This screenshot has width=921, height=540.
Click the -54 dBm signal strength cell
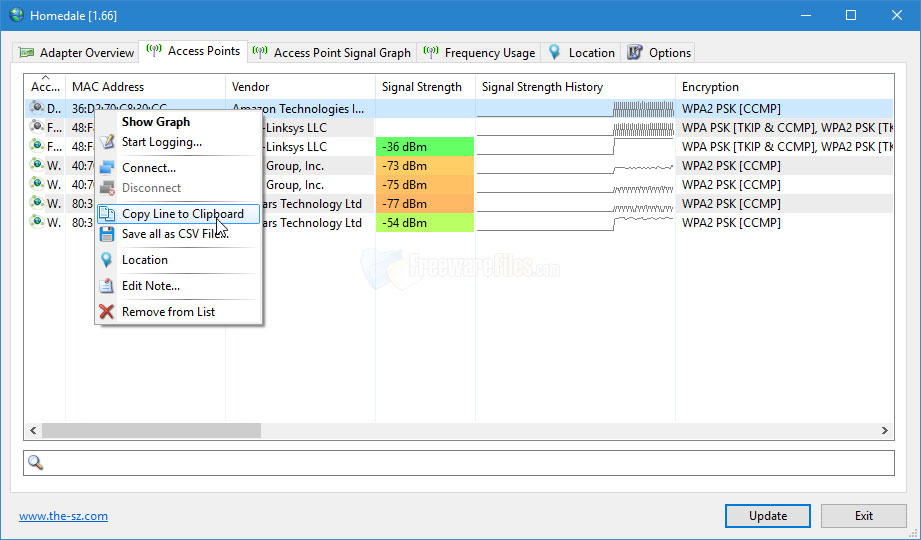click(425, 222)
